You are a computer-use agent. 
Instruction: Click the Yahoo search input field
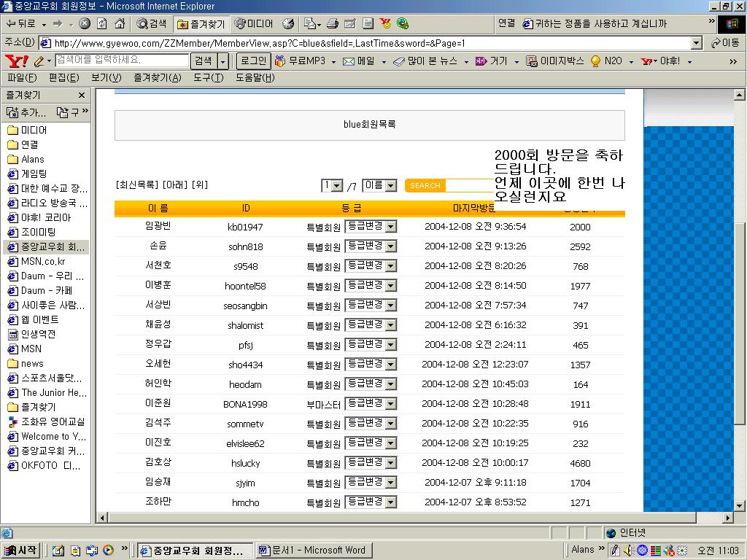click(120, 61)
